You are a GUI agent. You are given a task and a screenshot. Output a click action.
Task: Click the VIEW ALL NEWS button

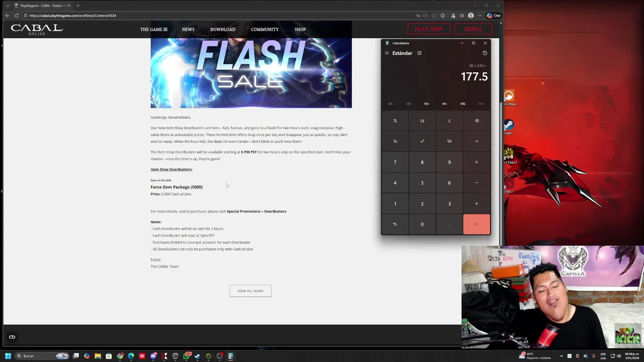pyautogui.click(x=251, y=291)
